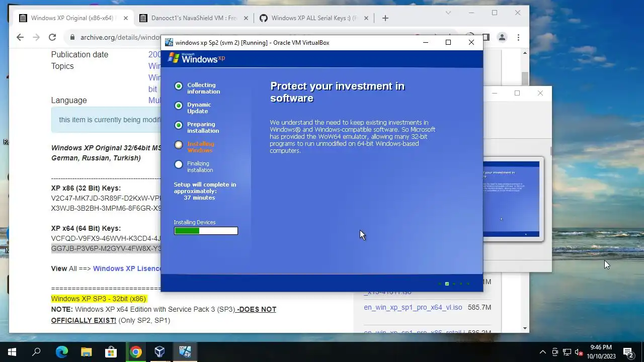Close the Serial Keys GitHub tab
The width and height of the screenshot is (644, 362).
366,18
